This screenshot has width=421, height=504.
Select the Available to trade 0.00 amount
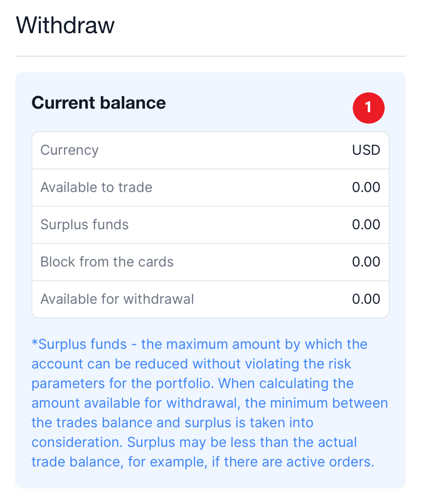(x=366, y=187)
